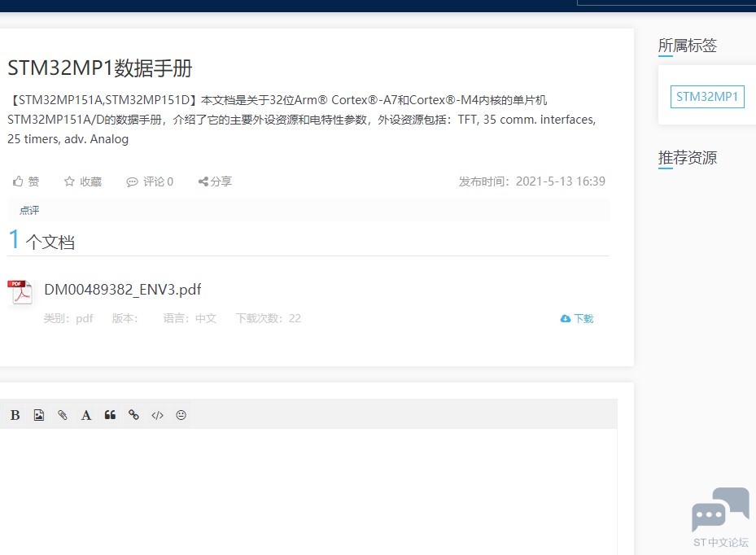Click the comment bubble icon
Image resolution: width=756 pixels, height=555 pixels.
pyautogui.click(x=132, y=181)
